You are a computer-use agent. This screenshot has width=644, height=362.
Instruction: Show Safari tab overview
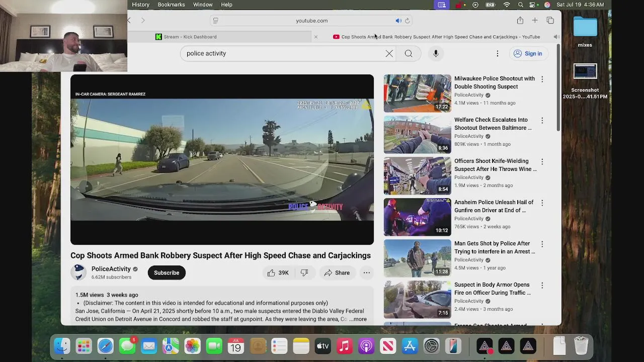(550, 21)
